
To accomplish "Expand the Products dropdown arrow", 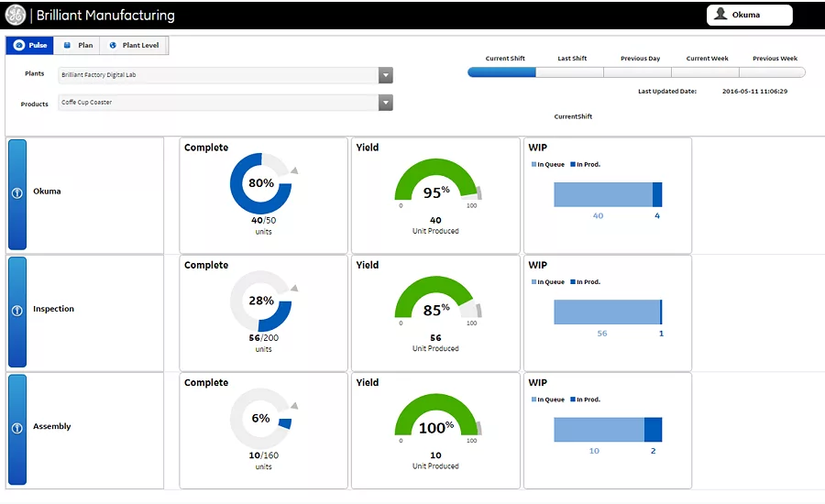I will coord(386,103).
